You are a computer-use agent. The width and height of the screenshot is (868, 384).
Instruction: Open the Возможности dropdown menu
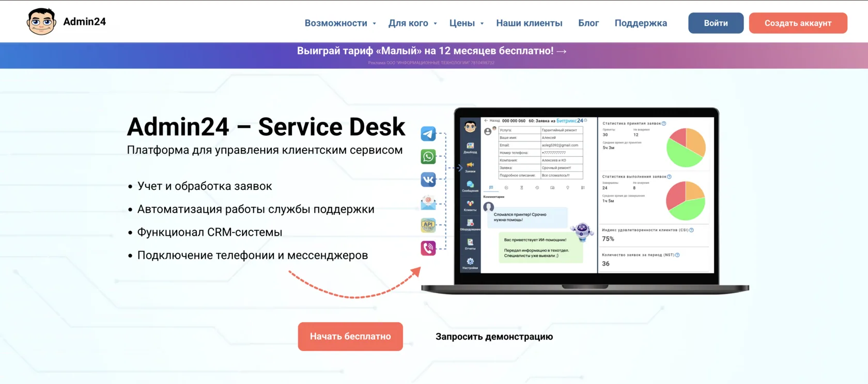pos(340,23)
